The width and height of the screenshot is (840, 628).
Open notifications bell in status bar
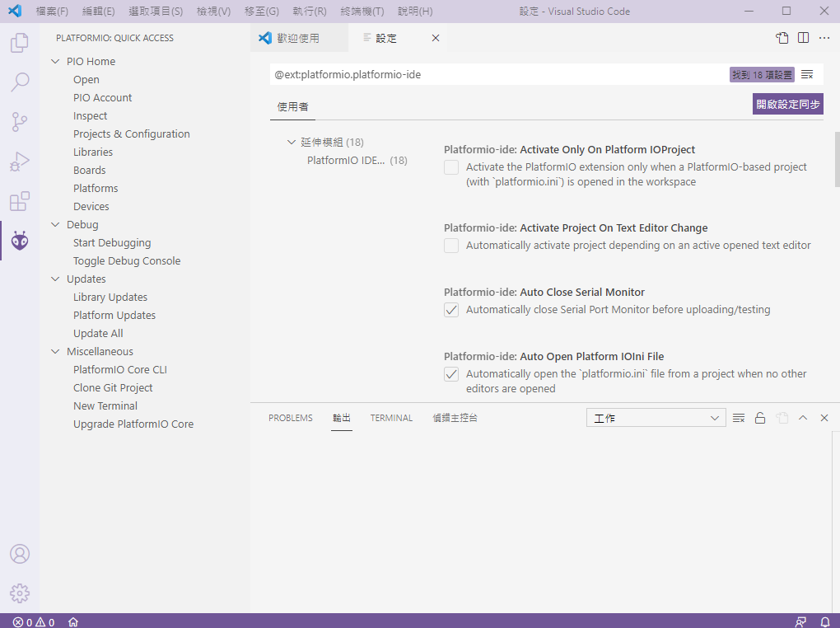coord(825,622)
